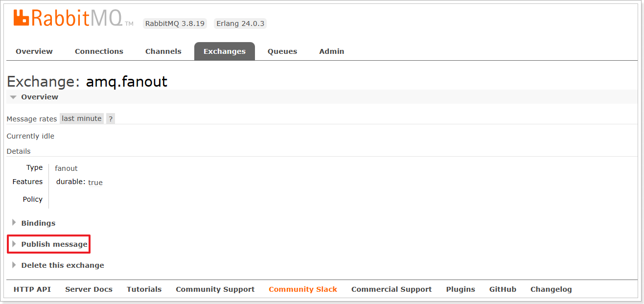Click the 'Features' label
Viewport: 644px width, 304px height.
[28, 182]
